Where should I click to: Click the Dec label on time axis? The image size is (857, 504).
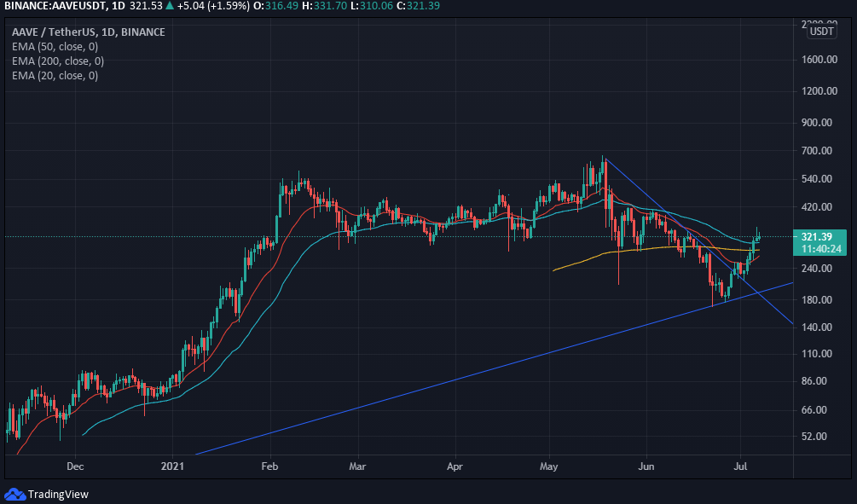click(75, 466)
